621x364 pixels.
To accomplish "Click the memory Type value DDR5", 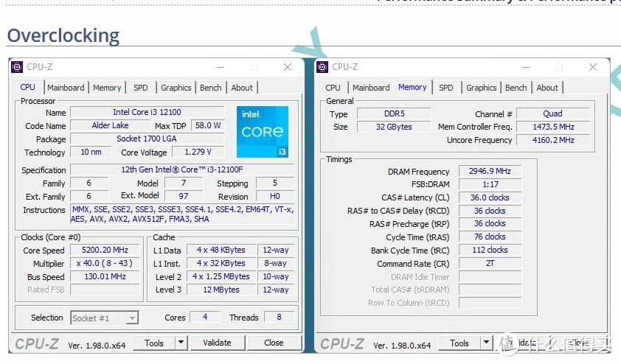I will click(394, 114).
